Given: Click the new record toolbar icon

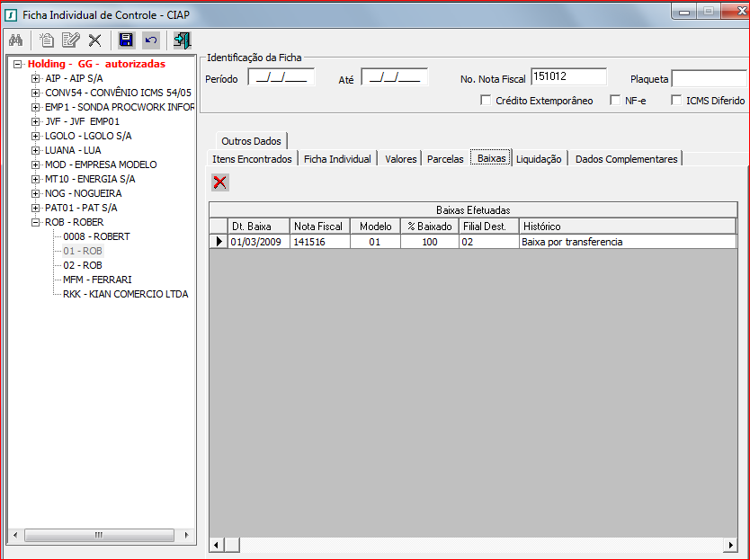Looking at the screenshot, I should click(47, 40).
